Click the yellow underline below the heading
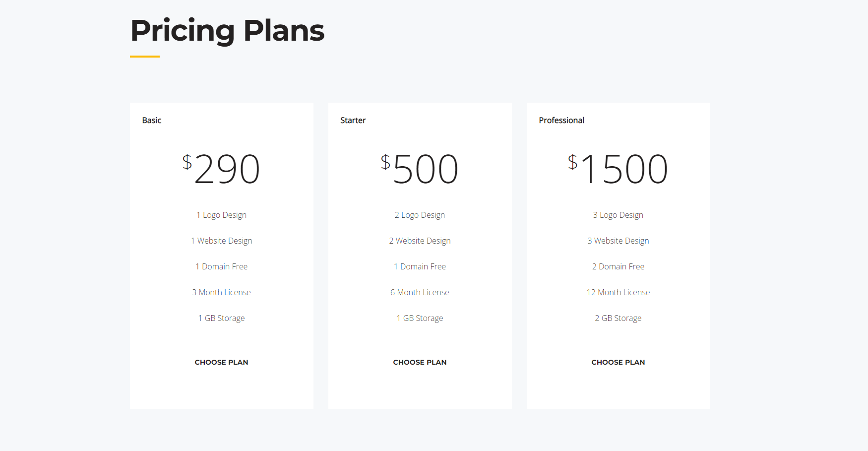The image size is (868, 451). click(145, 57)
